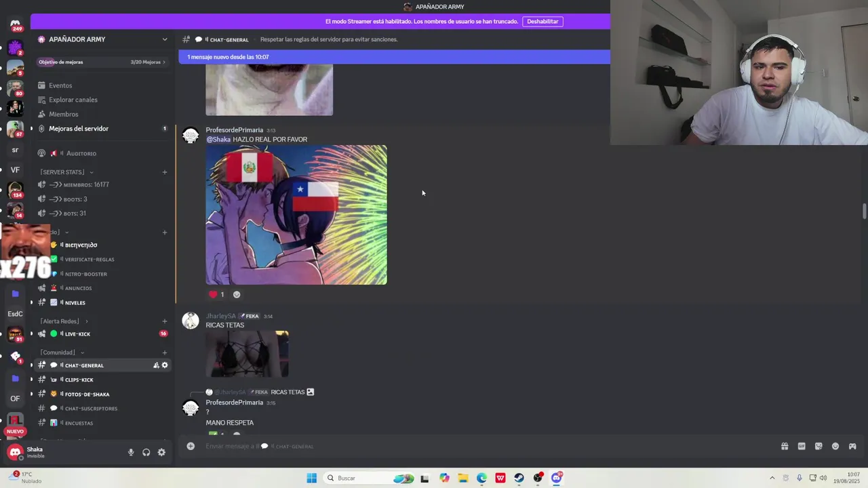Open the EsdC server icon
This screenshot has height=488, width=868.
click(x=15, y=314)
